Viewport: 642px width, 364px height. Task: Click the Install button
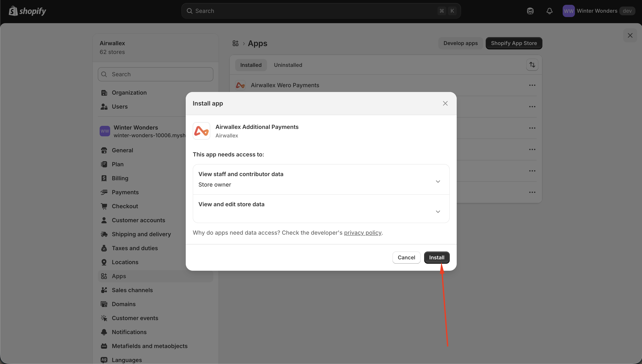[437, 258]
